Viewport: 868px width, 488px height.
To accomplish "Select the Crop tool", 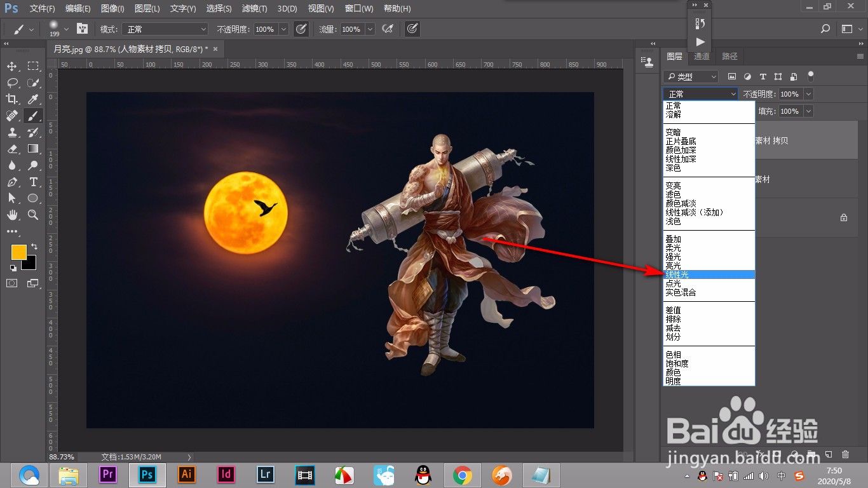I will [x=12, y=99].
